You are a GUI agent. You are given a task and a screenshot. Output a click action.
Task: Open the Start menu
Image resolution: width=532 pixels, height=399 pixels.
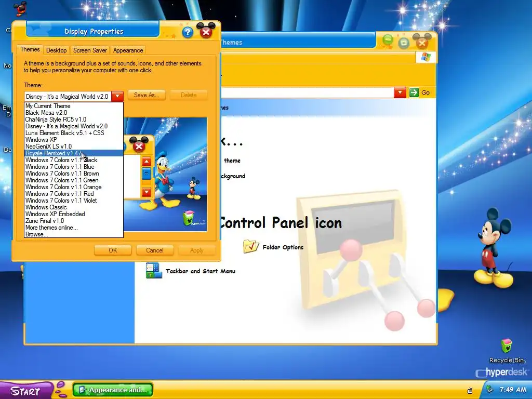tap(26, 391)
